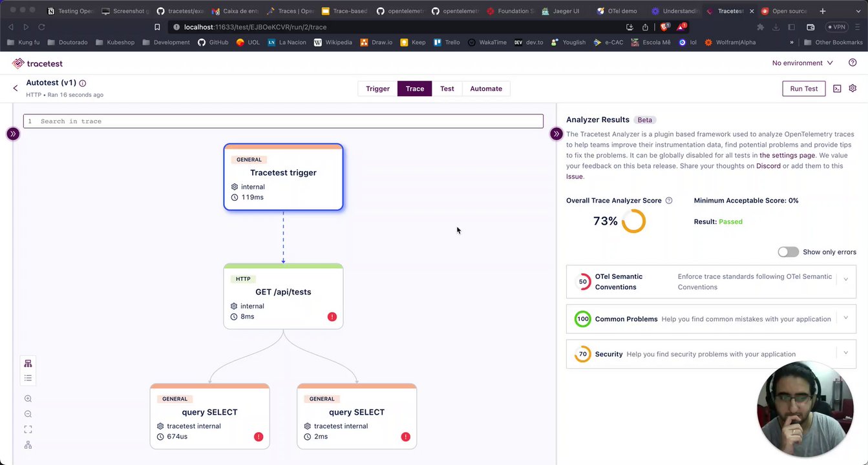
Task: Show more bookmarks with the overflow chevron
Action: coord(792,43)
